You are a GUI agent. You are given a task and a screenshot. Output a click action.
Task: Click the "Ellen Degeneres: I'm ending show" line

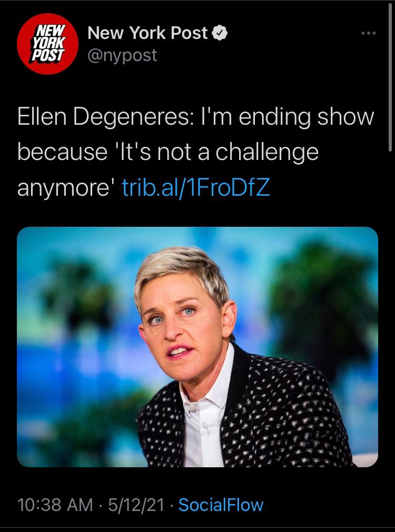coord(195,117)
